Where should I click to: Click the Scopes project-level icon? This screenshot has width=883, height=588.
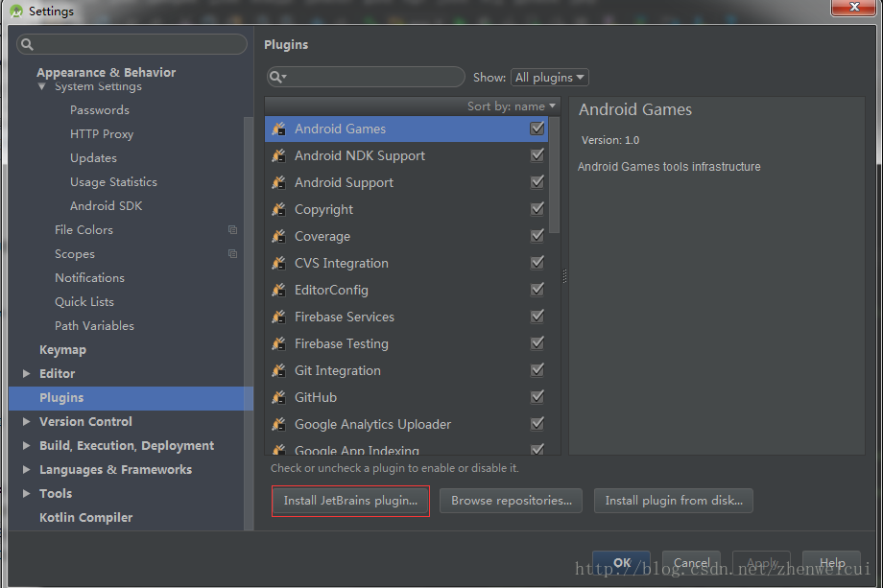[x=232, y=254]
